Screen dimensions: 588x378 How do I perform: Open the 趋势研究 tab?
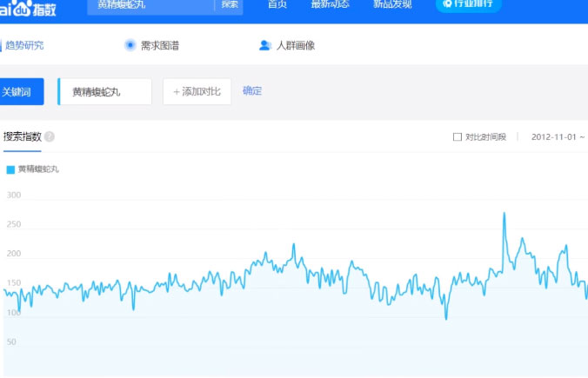24,45
